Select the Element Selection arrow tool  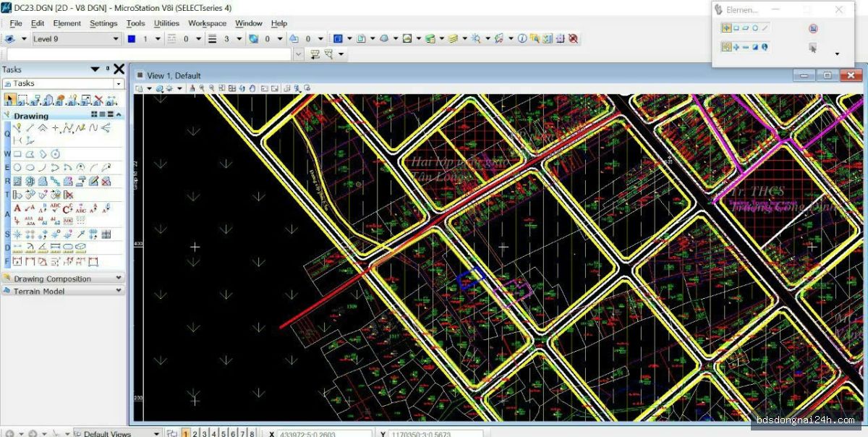tap(11, 100)
